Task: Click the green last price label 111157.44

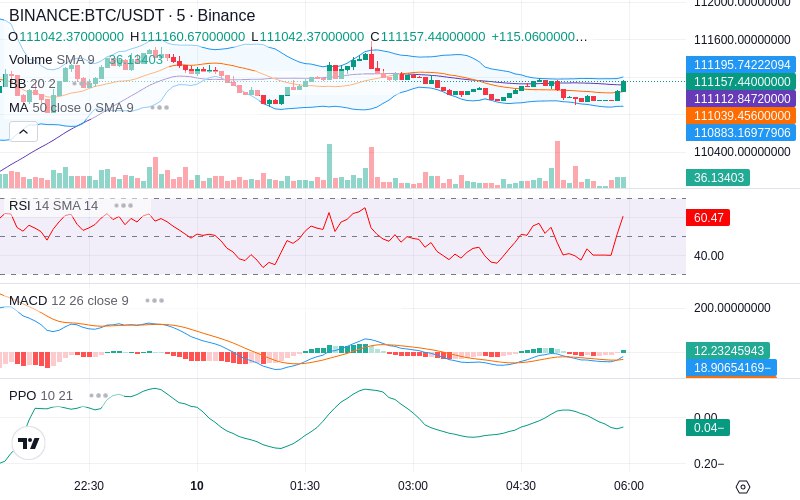Action: tap(741, 82)
